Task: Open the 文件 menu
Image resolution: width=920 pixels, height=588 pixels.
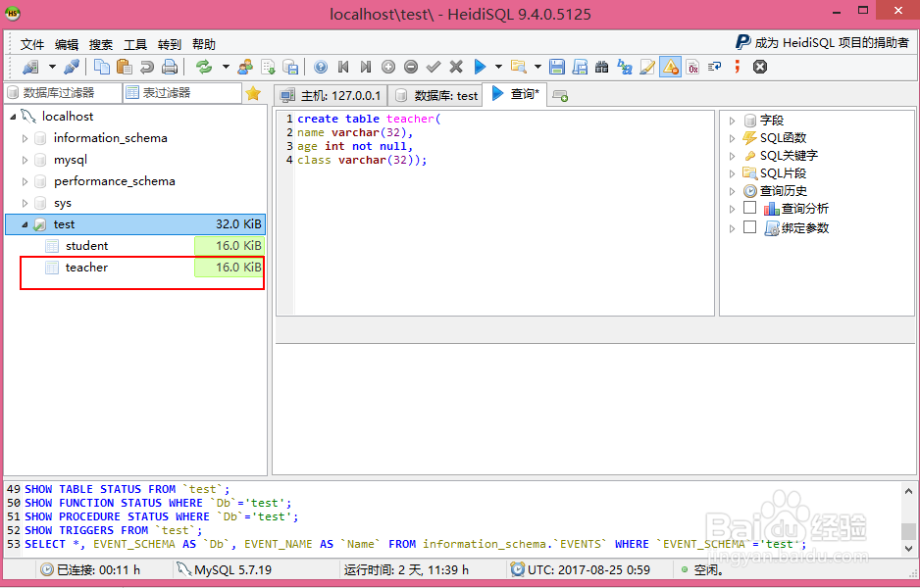Action: tap(32, 44)
